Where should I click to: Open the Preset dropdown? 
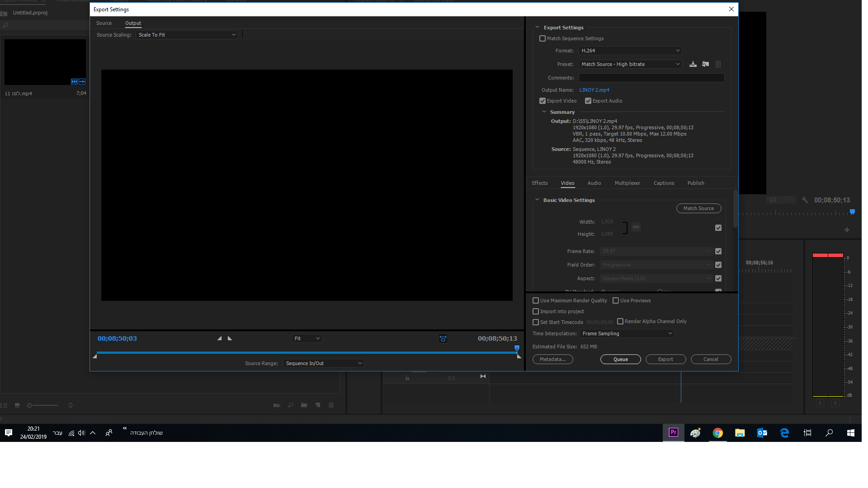tap(630, 64)
